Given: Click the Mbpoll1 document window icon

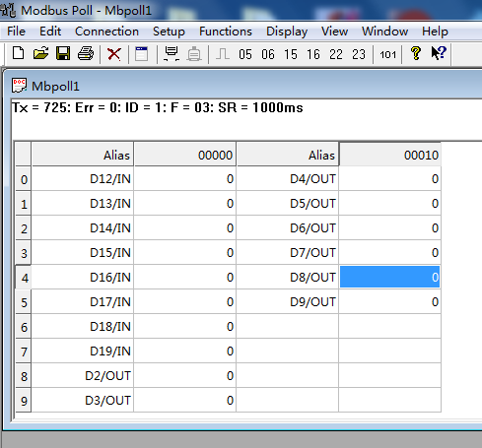Looking at the screenshot, I should [19, 86].
